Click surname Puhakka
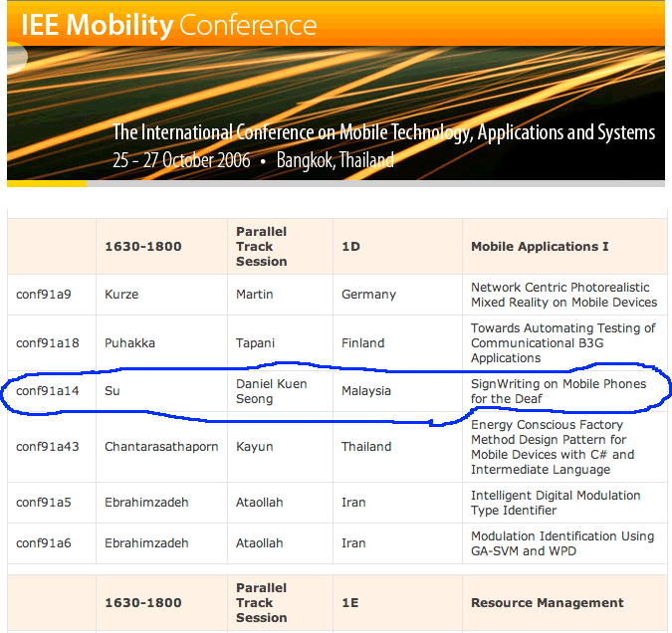This screenshot has height=633, width=672. pos(129,342)
